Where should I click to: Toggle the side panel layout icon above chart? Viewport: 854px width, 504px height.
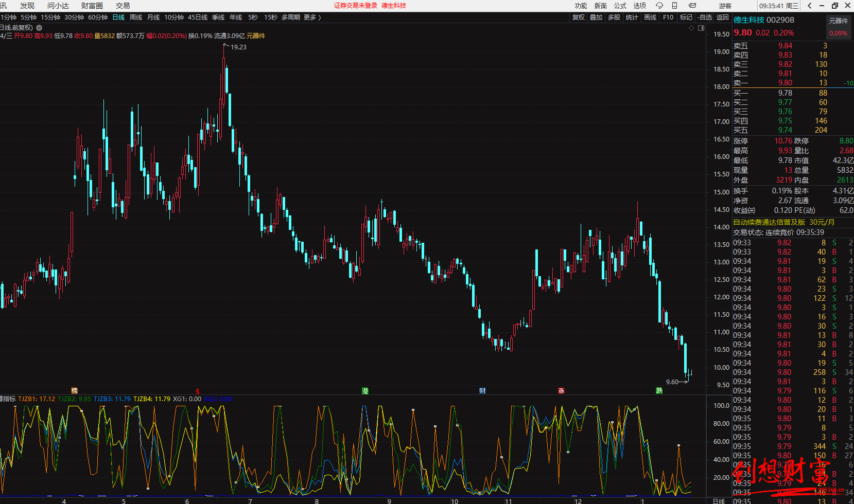click(x=701, y=28)
